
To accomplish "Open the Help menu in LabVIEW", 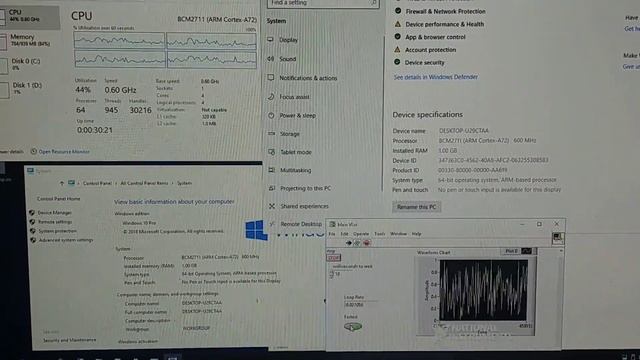I will tap(416, 234).
